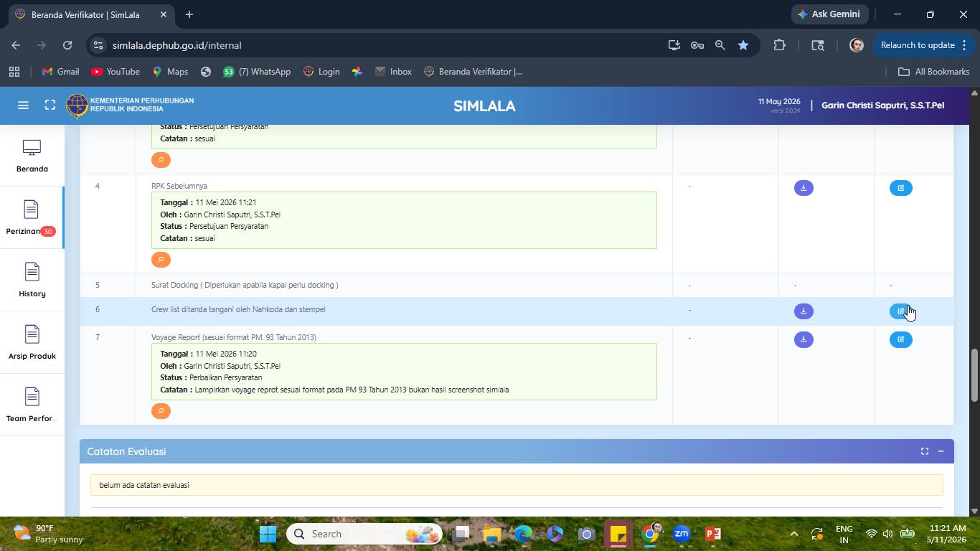Open media control icon in toolbar
The height and width of the screenshot is (551, 980).
tap(818, 45)
